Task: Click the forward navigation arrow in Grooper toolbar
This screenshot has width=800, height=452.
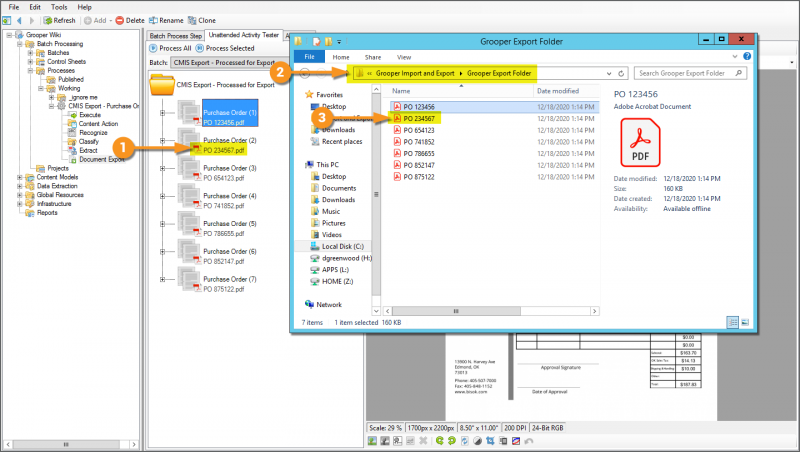Action: 32,20
